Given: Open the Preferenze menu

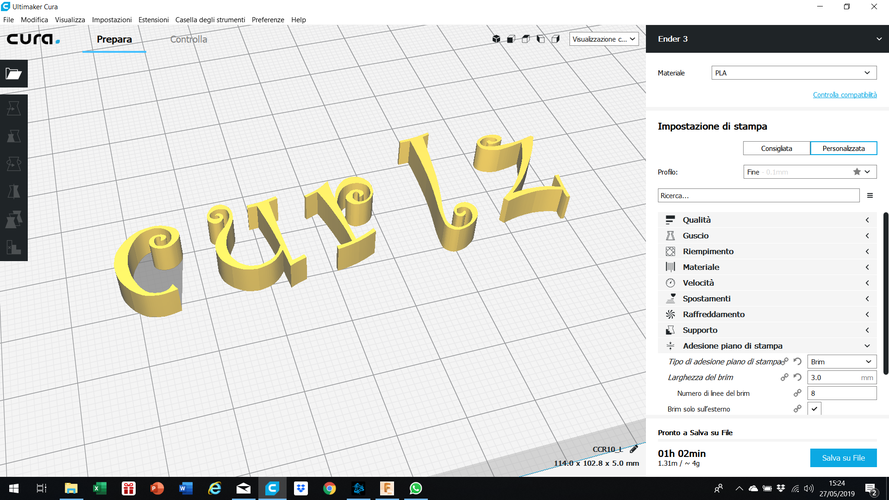Looking at the screenshot, I should [268, 19].
